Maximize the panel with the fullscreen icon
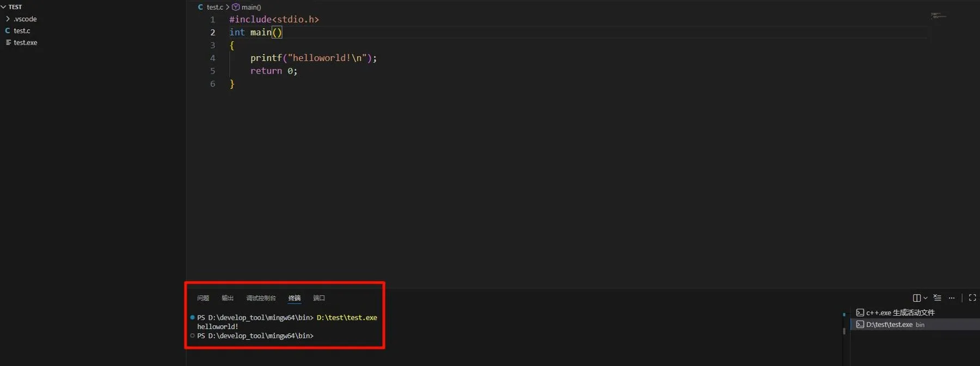 pyautogui.click(x=972, y=298)
